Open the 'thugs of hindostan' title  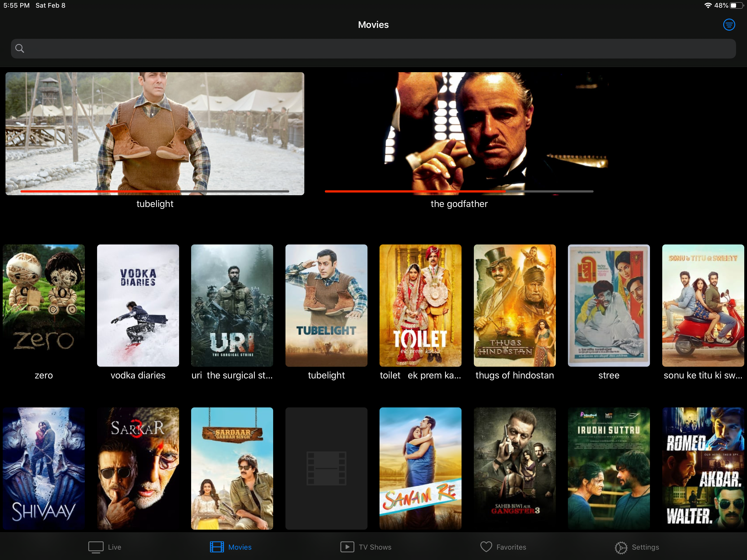[x=514, y=375]
